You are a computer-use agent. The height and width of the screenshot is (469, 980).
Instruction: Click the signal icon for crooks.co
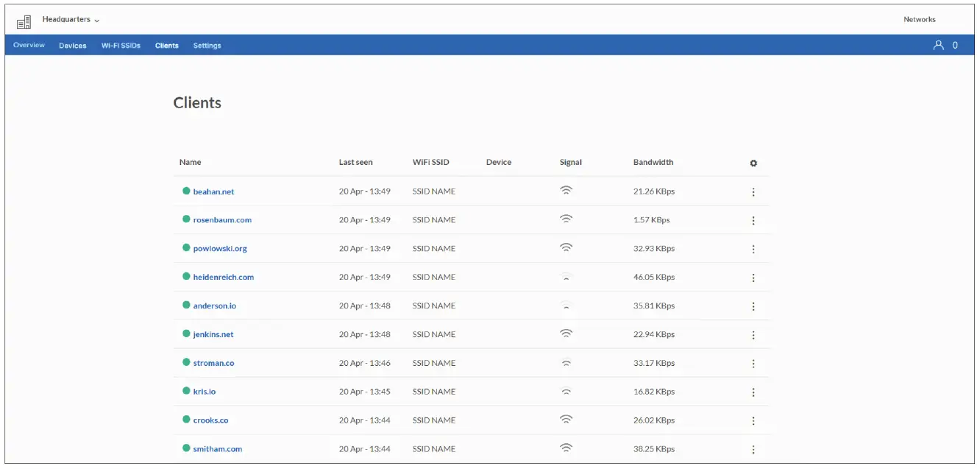566,419
